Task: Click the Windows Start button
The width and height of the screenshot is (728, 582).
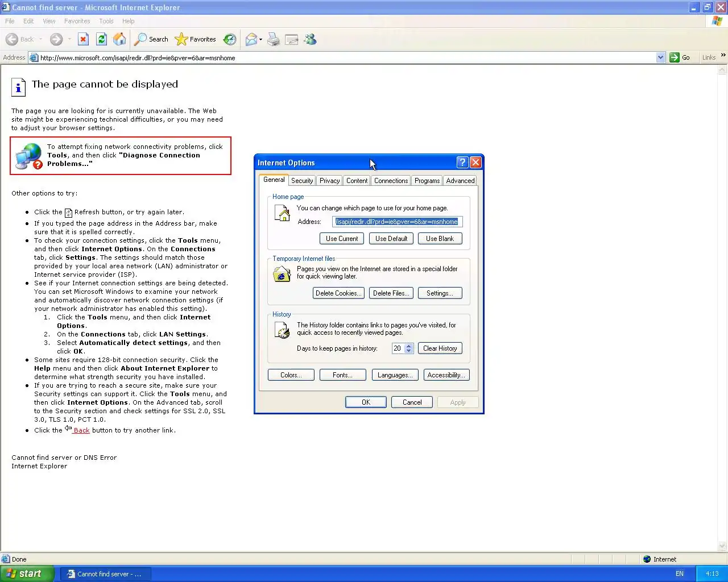Action: point(27,574)
